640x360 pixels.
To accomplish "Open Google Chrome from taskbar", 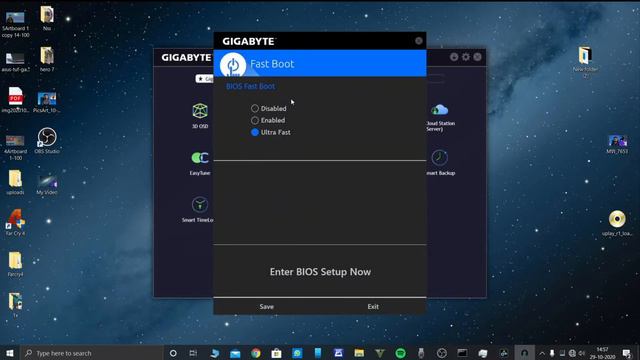I will (x=256, y=353).
